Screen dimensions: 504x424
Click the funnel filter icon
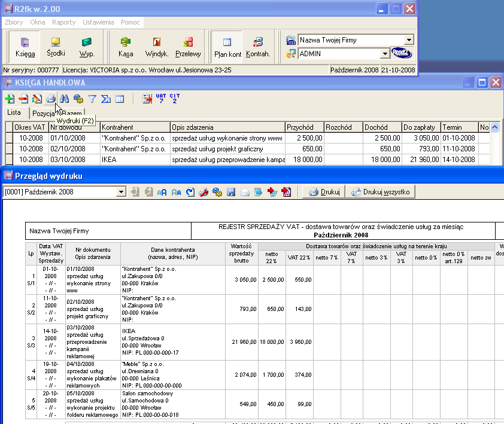92,99
